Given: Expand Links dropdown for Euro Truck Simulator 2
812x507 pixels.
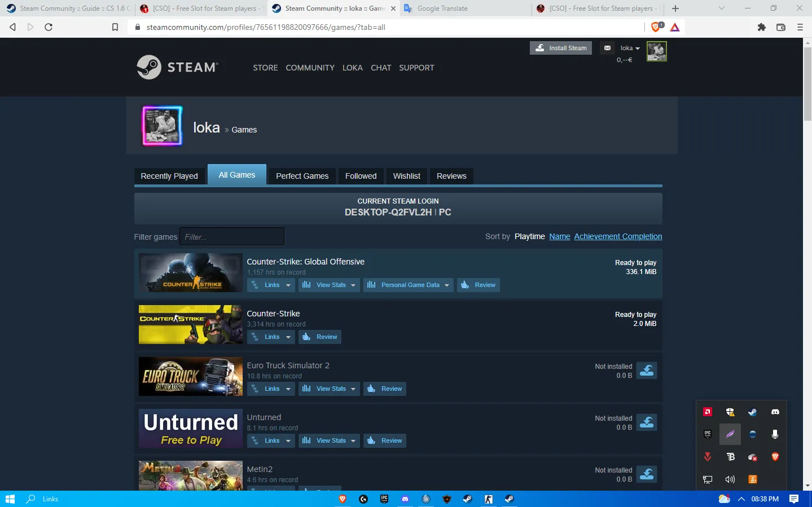Looking at the screenshot, I should (x=271, y=389).
